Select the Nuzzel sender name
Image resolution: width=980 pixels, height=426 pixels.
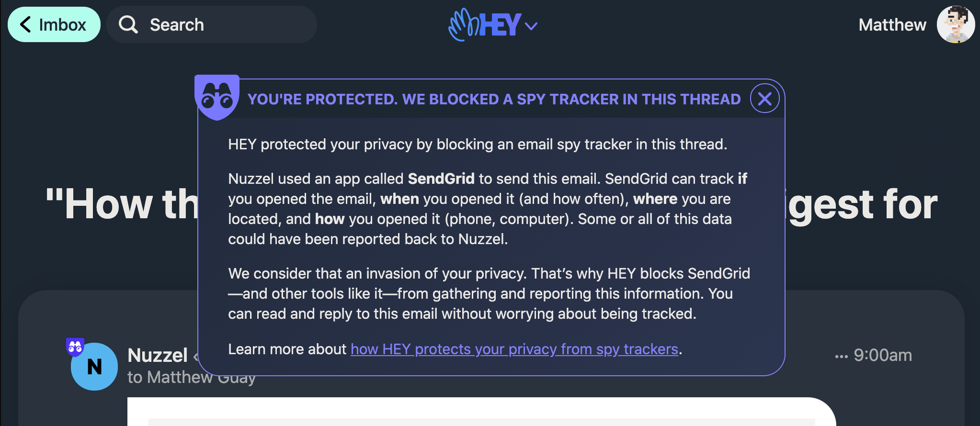coord(157,355)
